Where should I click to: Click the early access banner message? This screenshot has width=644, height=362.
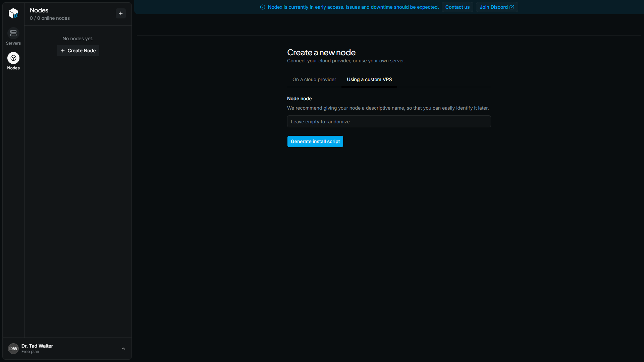(x=353, y=7)
